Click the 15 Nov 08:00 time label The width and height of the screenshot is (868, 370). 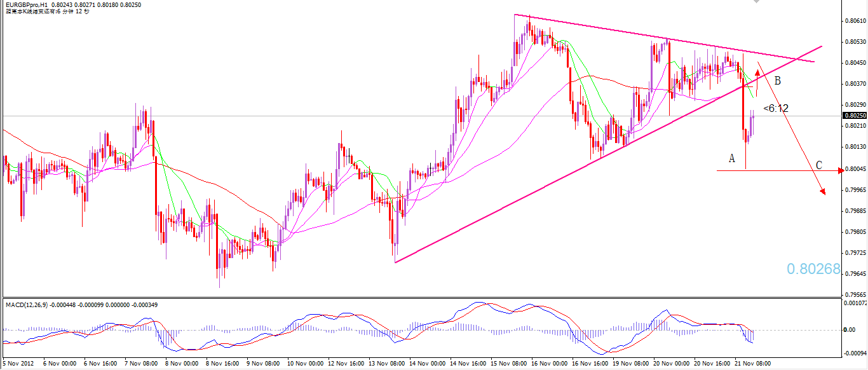coord(508,364)
